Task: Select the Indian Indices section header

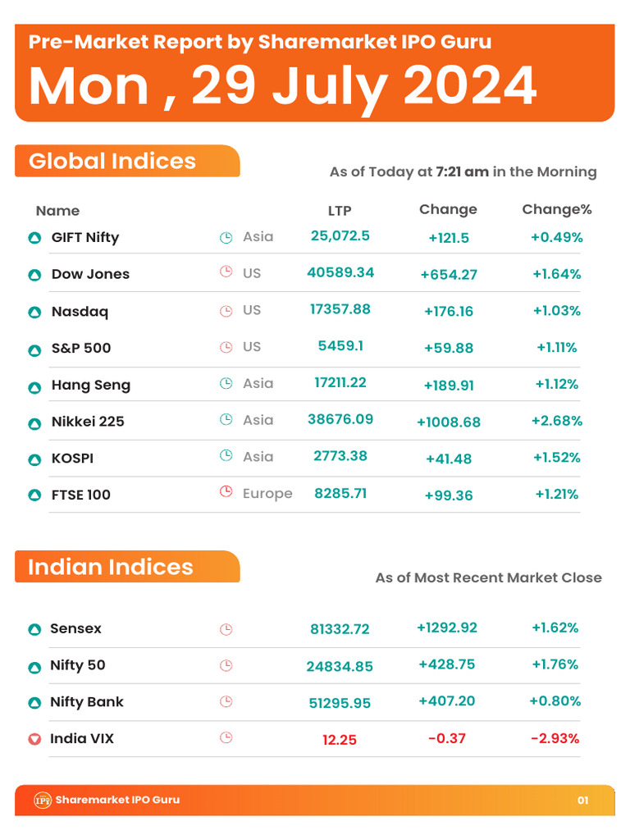Action: pos(111,567)
